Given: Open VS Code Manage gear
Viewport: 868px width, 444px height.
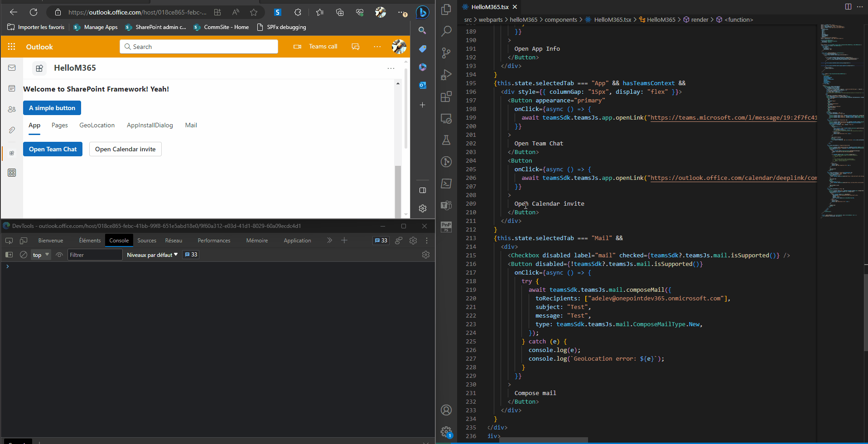Looking at the screenshot, I should click(x=446, y=432).
